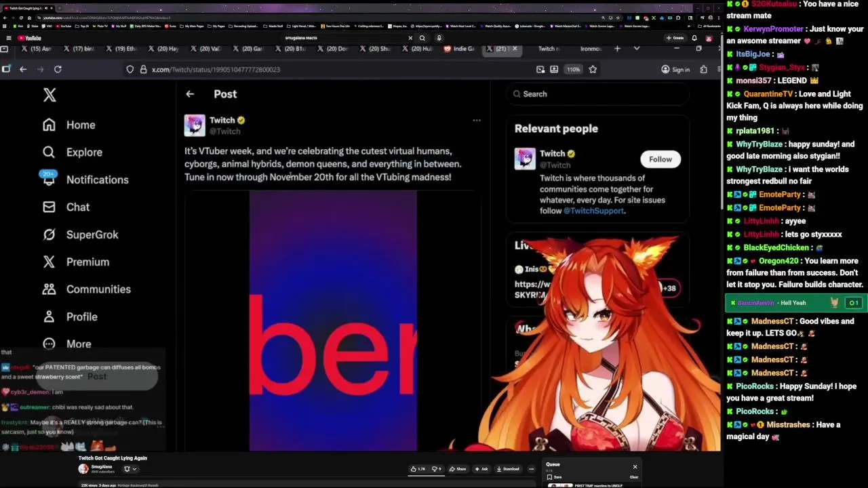Share the YouTube video
868x488 pixels.
pos(458,469)
